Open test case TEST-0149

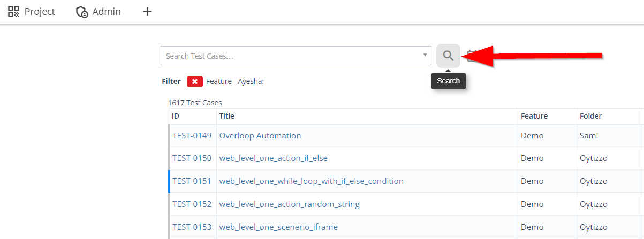pos(192,136)
